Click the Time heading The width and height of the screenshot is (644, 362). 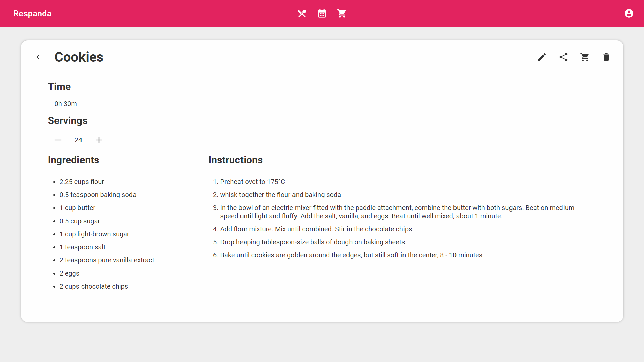(x=59, y=87)
